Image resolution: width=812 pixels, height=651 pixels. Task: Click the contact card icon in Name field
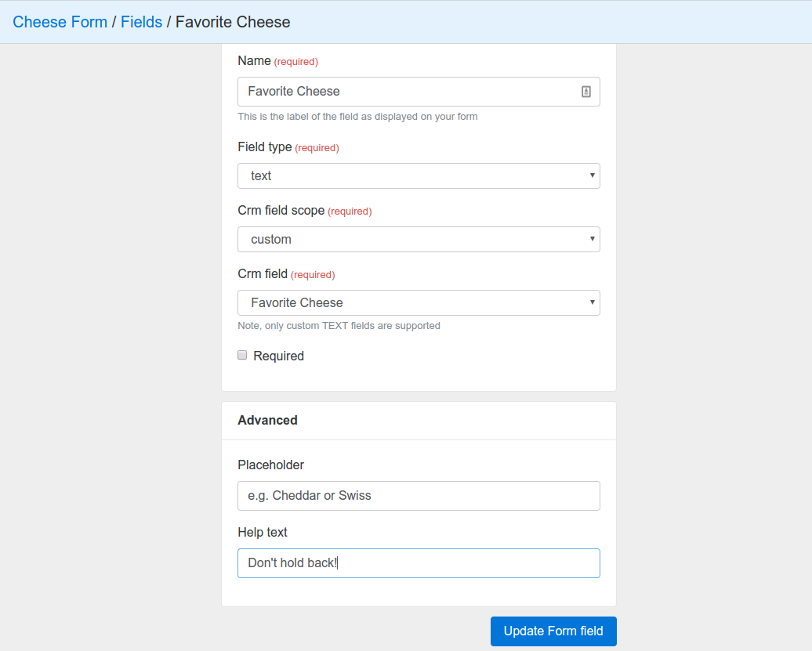[586, 92]
